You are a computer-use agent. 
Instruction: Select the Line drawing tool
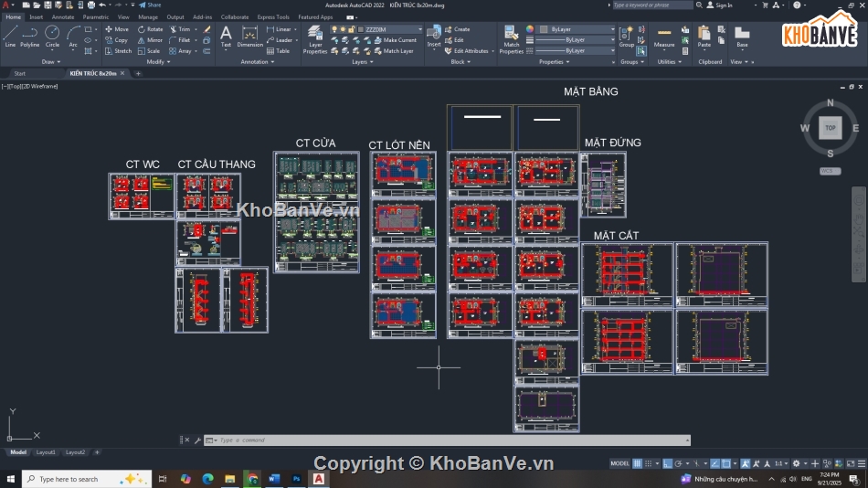click(10, 35)
